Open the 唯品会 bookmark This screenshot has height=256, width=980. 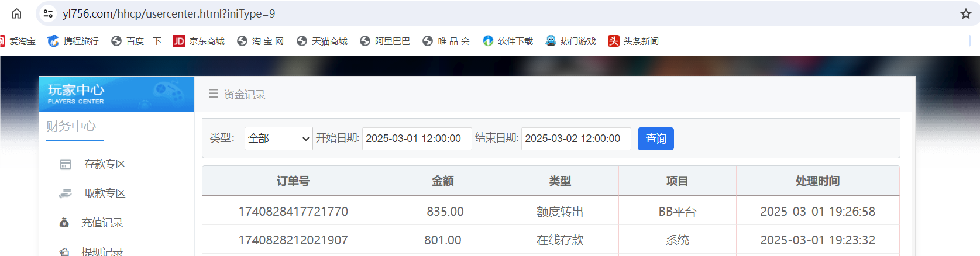(446, 41)
